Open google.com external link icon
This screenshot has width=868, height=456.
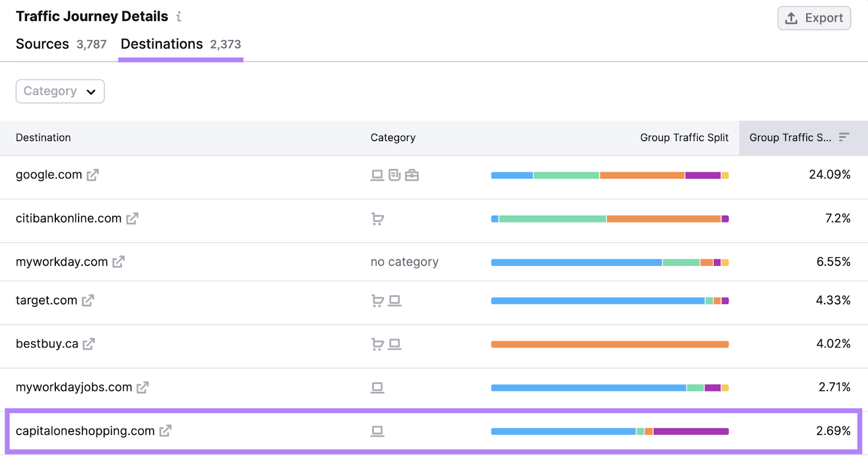tap(93, 175)
